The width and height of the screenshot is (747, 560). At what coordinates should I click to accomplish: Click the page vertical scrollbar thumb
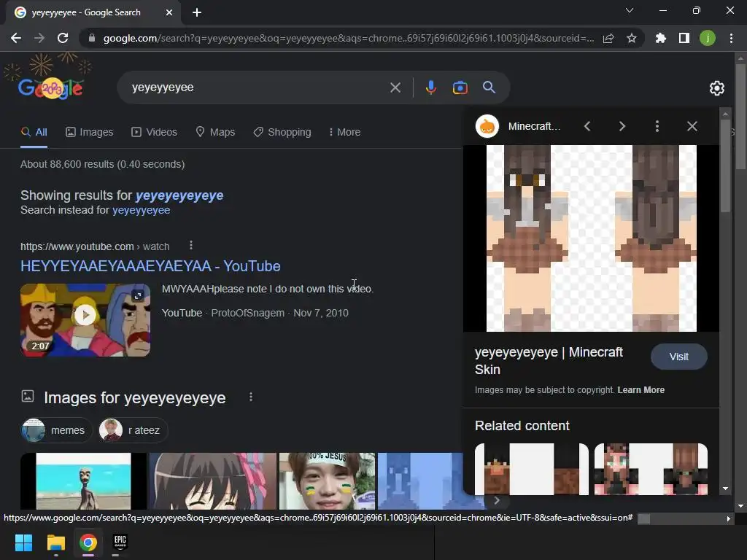tap(740, 117)
